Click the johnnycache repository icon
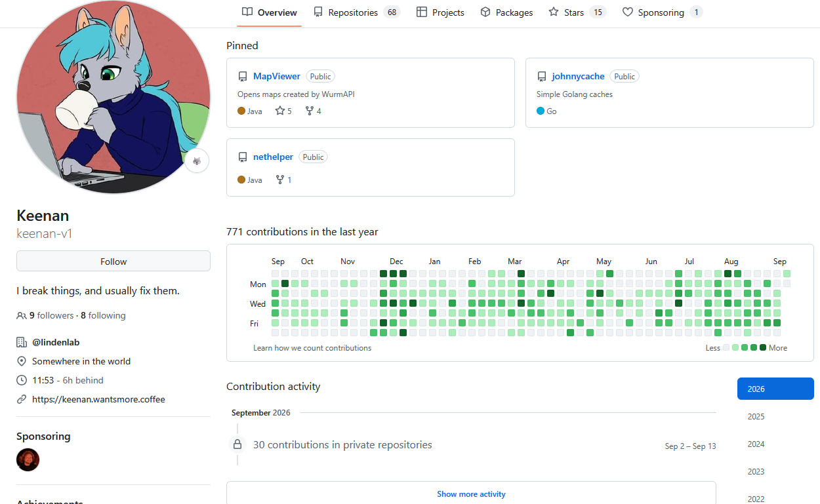This screenshot has width=820, height=504. (x=542, y=77)
